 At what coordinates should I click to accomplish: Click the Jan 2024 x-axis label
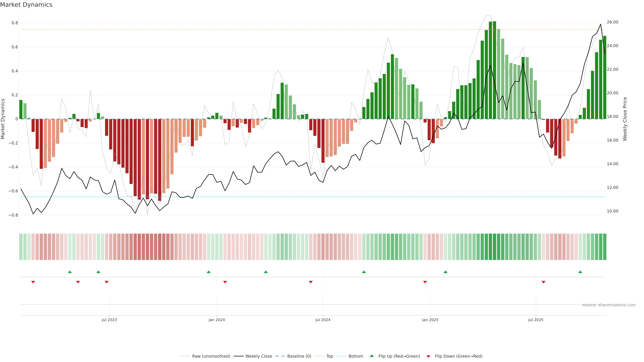point(217,320)
